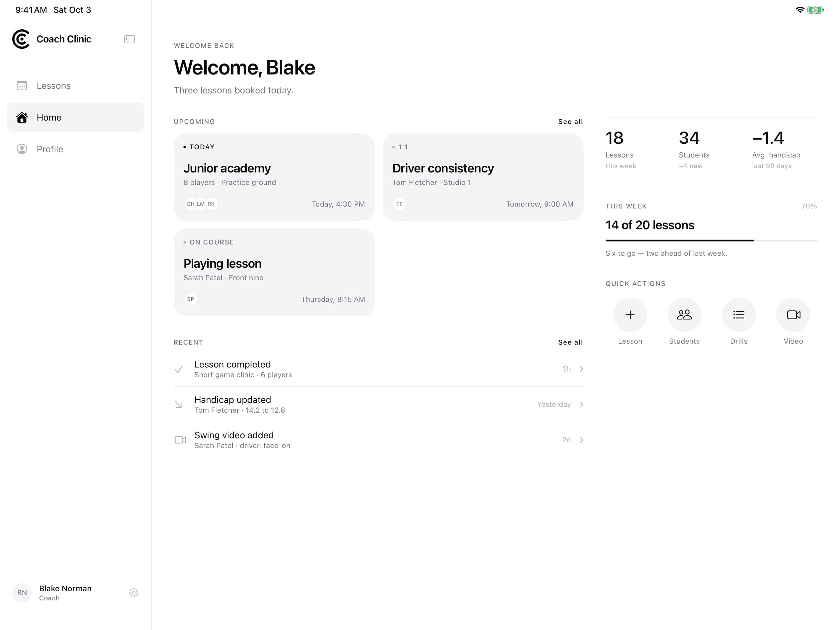This screenshot has height=630, width=840.
Task: Open the Playing lesson card
Action: [274, 272]
